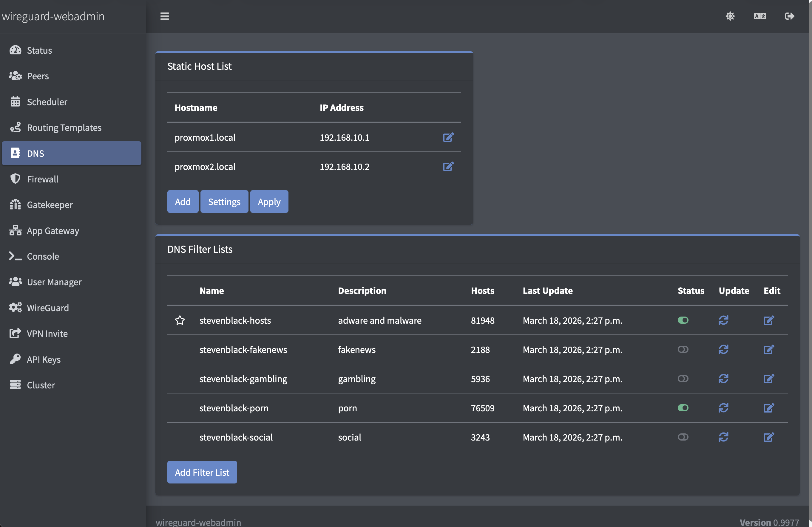This screenshot has height=527, width=812.
Task: Click the Add Filter List button
Action: 202,472
